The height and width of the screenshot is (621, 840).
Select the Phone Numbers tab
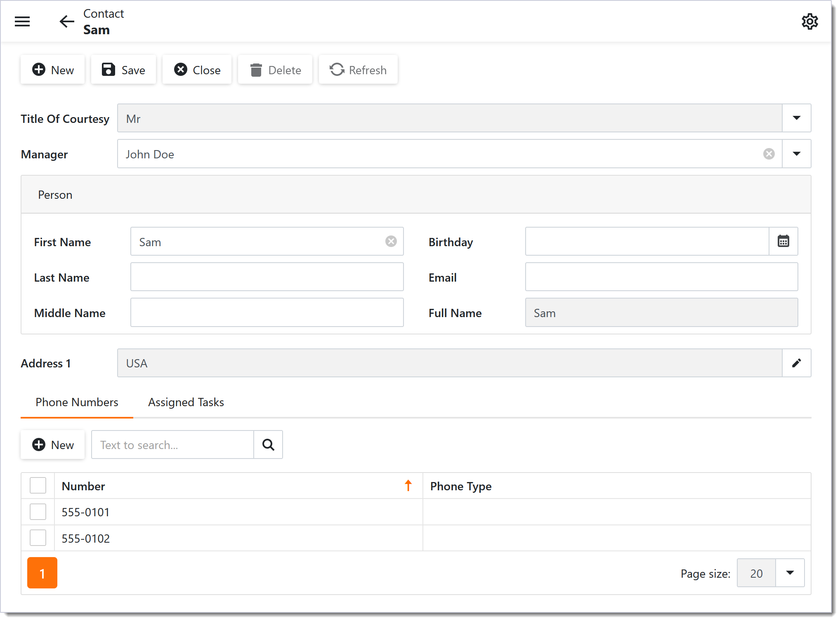(77, 402)
